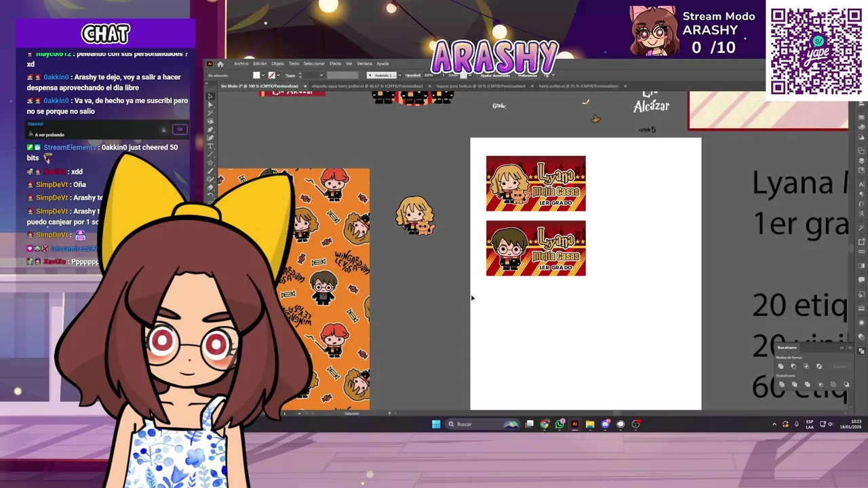Switch to 'harry potter.ai' document tab
Screen dimensions: 868x488
pos(578,86)
